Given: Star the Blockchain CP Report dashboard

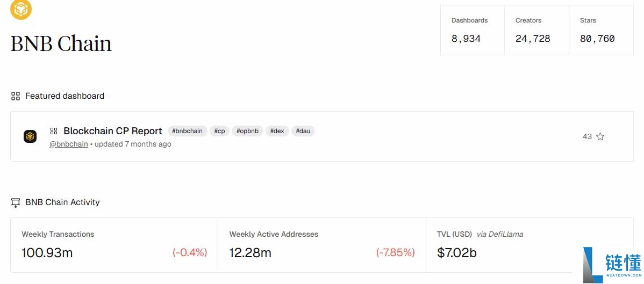Looking at the screenshot, I should tap(600, 136).
